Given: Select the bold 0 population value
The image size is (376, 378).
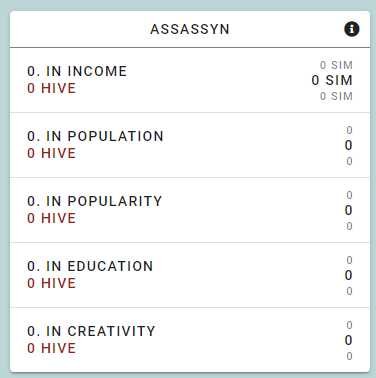Looking at the screenshot, I should pos(348,145).
